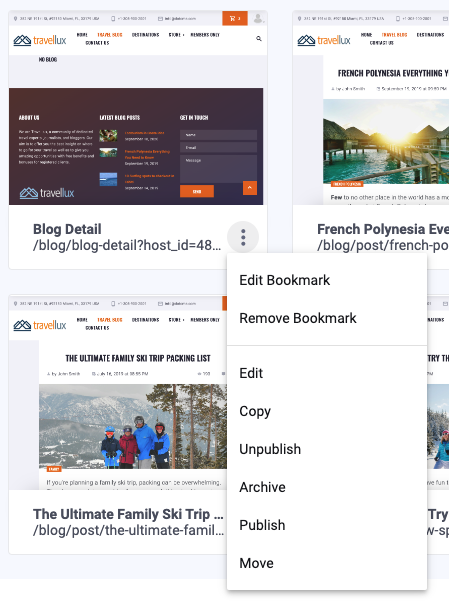Image resolution: width=449 pixels, height=601 pixels.
Task: Choose Move from the context menu
Action: (257, 563)
